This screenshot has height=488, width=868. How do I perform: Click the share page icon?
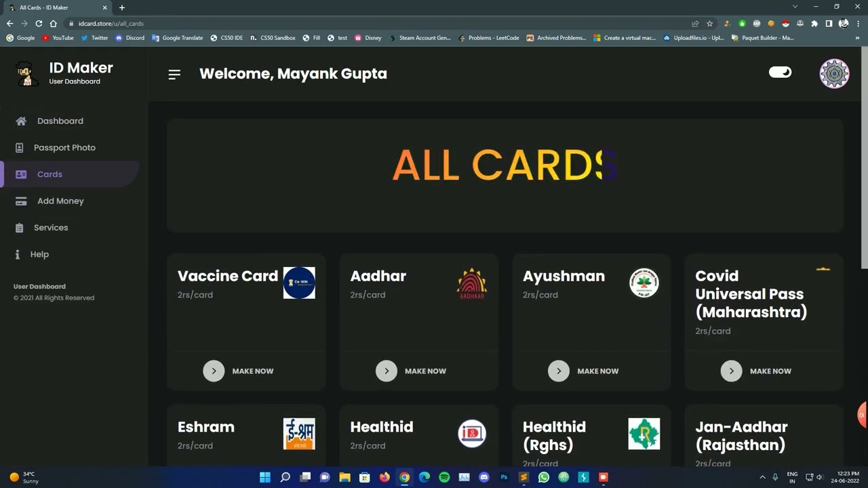[695, 23]
